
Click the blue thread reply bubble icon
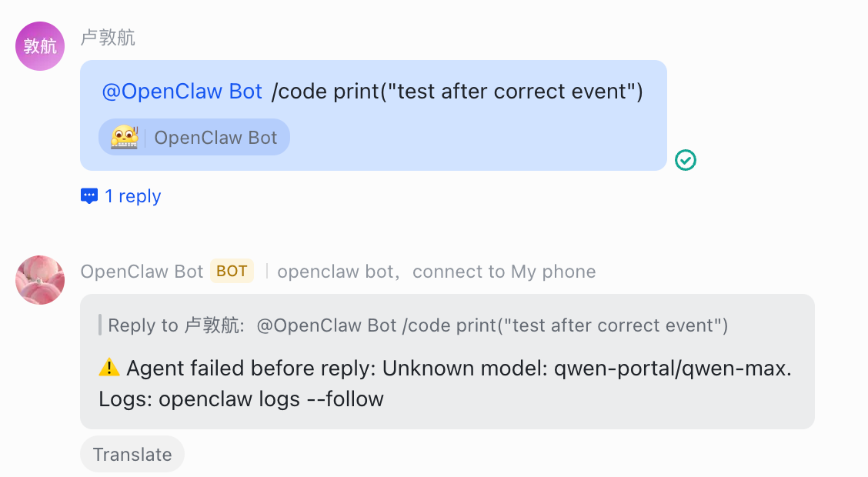click(x=89, y=196)
